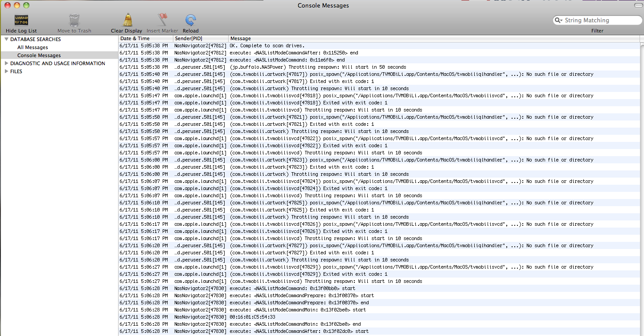Select All Messages in the log list
Image resolution: width=644 pixels, height=336 pixels.
click(33, 47)
